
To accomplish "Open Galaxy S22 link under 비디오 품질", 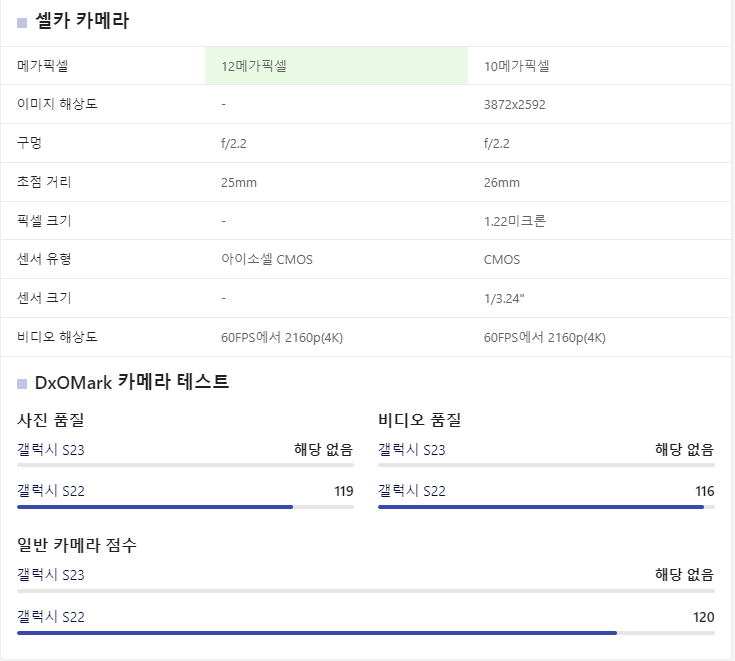I will pos(412,491).
